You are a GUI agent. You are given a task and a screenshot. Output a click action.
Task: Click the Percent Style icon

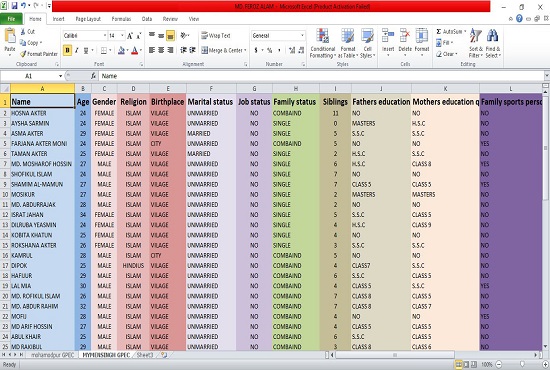[269, 51]
